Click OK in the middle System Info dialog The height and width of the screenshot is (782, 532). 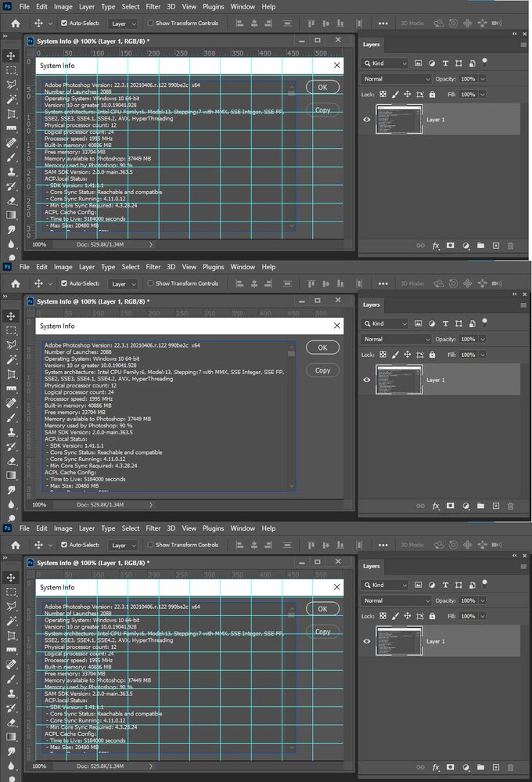tap(322, 348)
